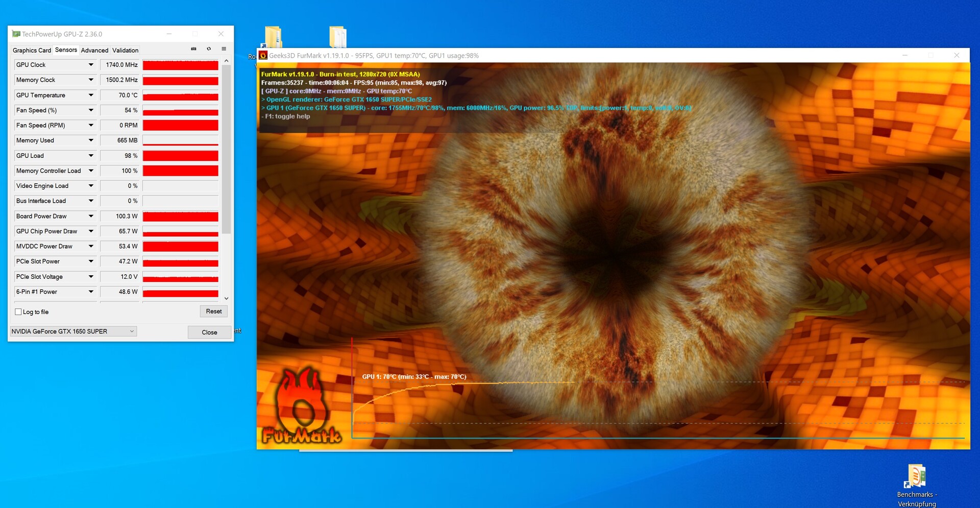Click the OpenGL renderer line in FurMark
Screen dimensions: 980x508
click(x=347, y=100)
